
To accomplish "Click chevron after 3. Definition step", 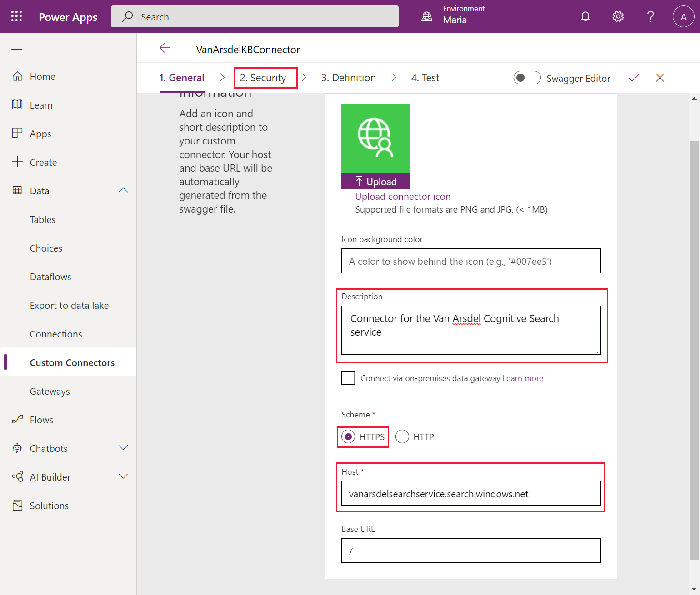I will (x=394, y=78).
